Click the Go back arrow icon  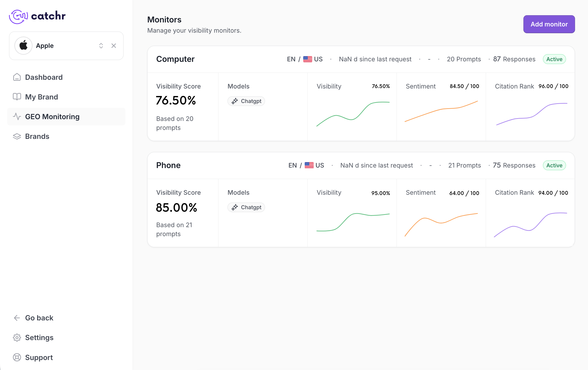(x=17, y=318)
